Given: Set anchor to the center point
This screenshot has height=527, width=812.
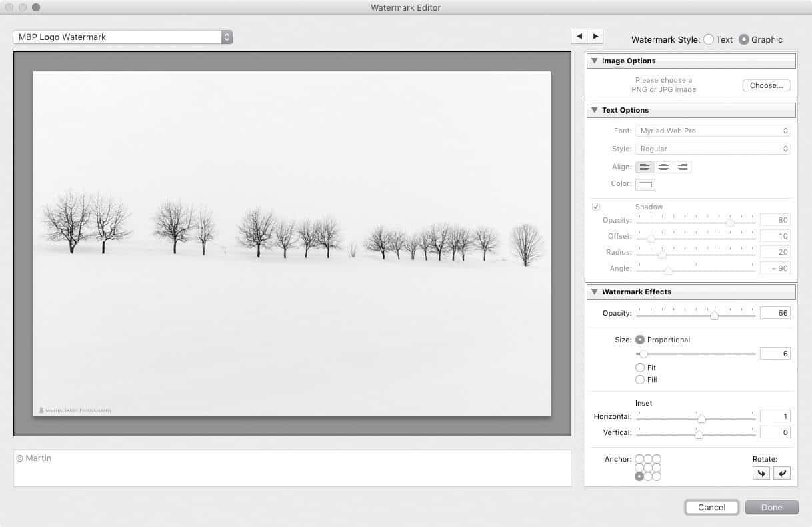Looking at the screenshot, I should point(648,468).
